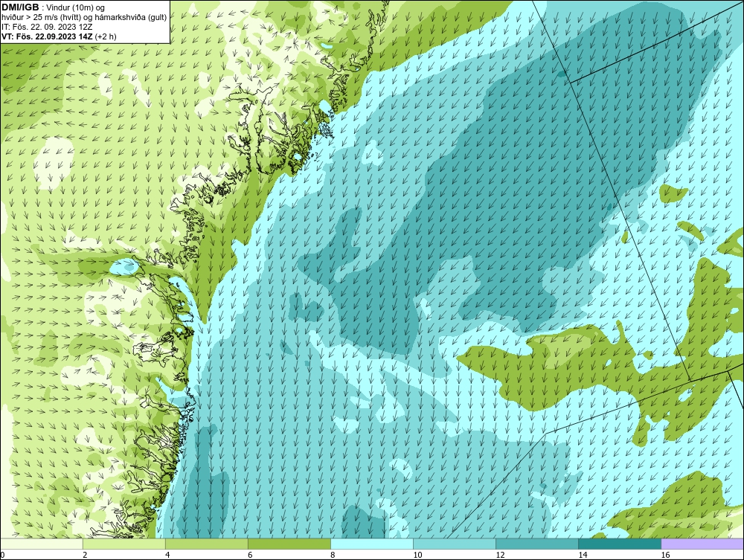Click the legend value label 8
The height and width of the screenshot is (560, 744).
333,556
